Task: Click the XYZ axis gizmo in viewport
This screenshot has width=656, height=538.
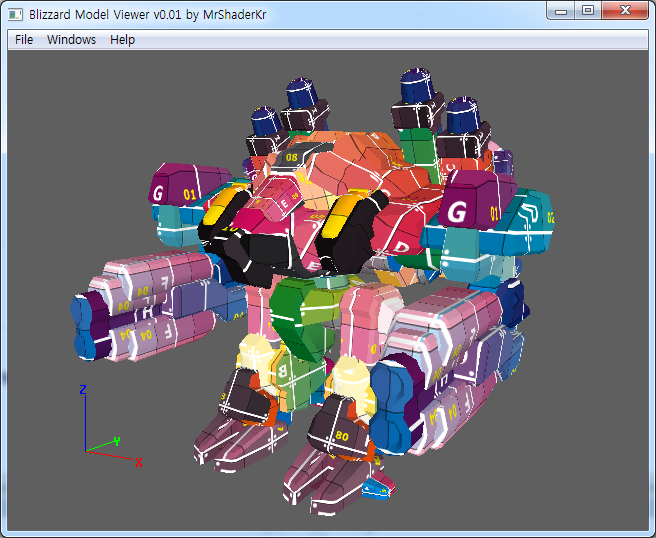Action: pos(111,425)
